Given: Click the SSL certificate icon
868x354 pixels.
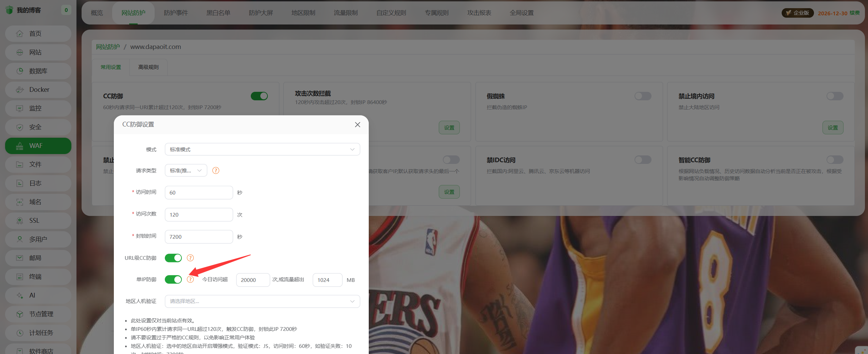Looking at the screenshot, I should click(20, 221).
